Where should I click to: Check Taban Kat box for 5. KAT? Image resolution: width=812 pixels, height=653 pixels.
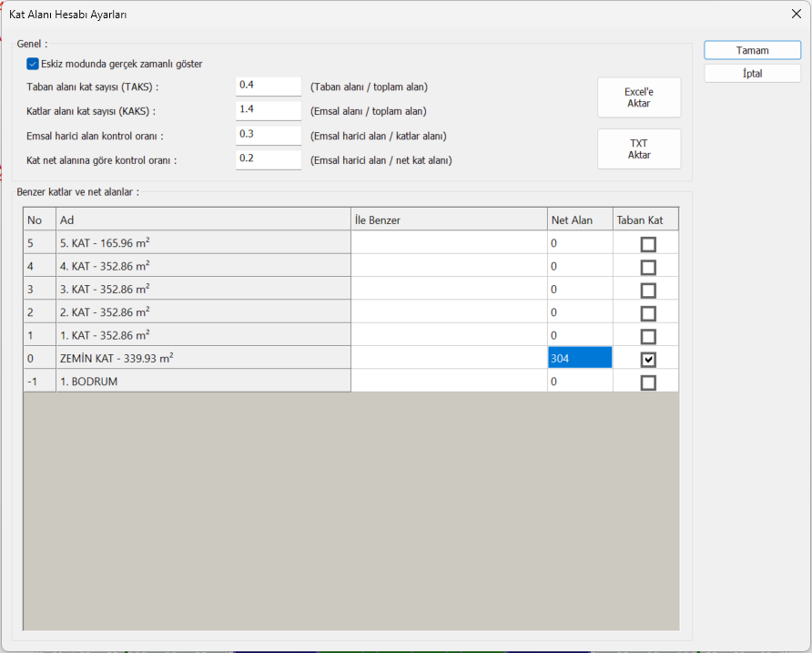point(648,244)
